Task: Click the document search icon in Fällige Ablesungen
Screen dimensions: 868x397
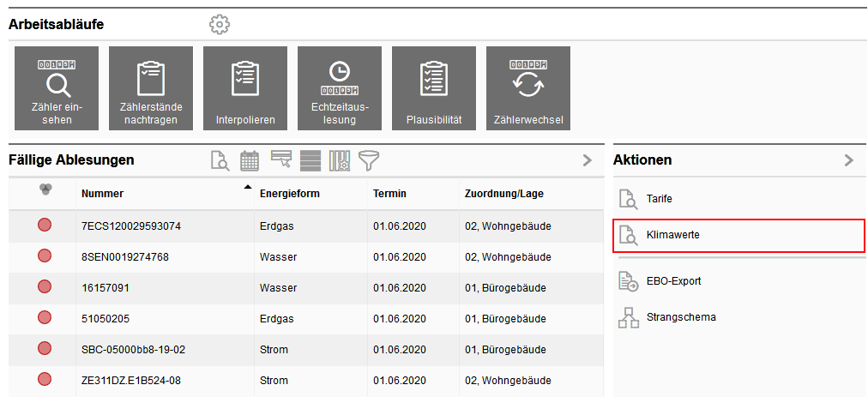Action: point(220,160)
